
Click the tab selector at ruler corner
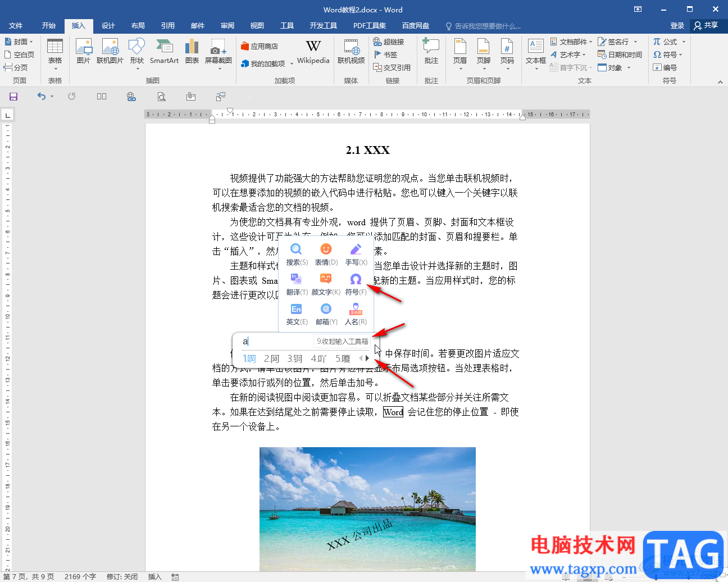click(7, 115)
